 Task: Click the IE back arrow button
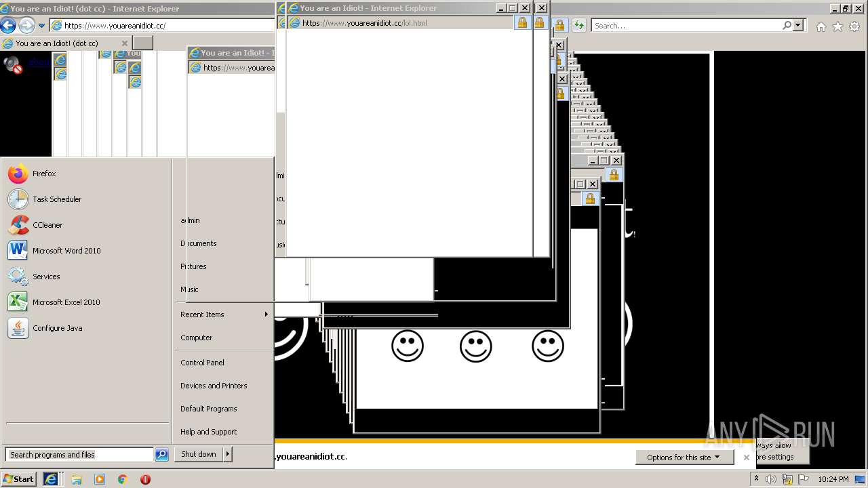8,26
